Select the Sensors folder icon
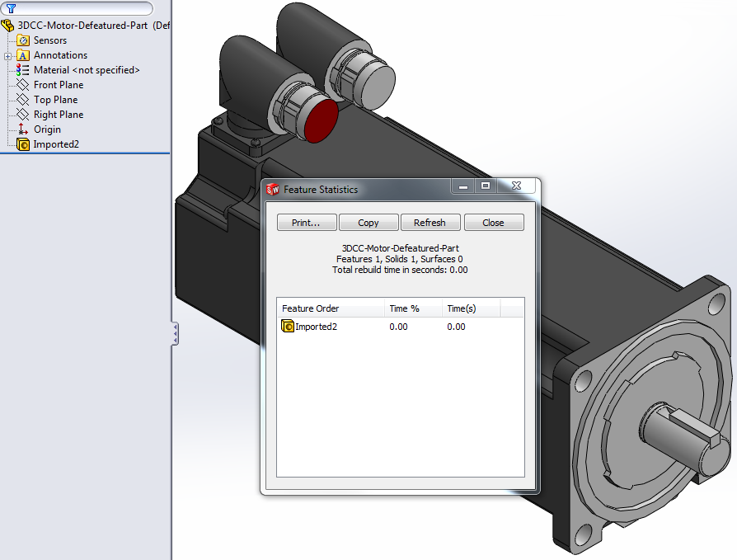This screenshot has width=737, height=560. [x=23, y=40]
